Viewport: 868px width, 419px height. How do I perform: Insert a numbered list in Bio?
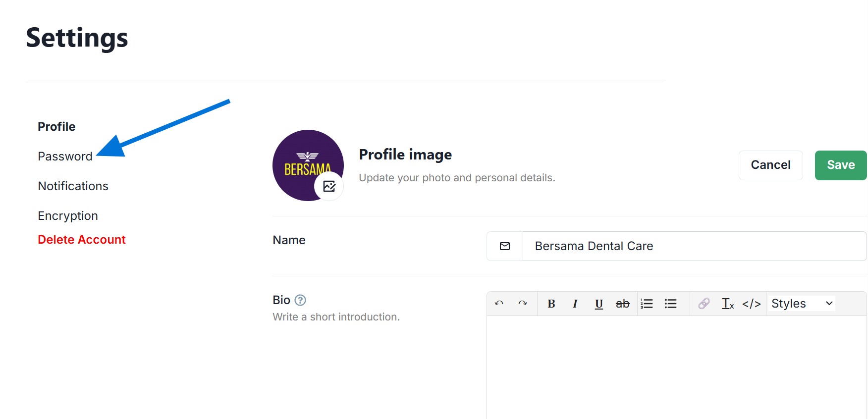click(647, 304)
